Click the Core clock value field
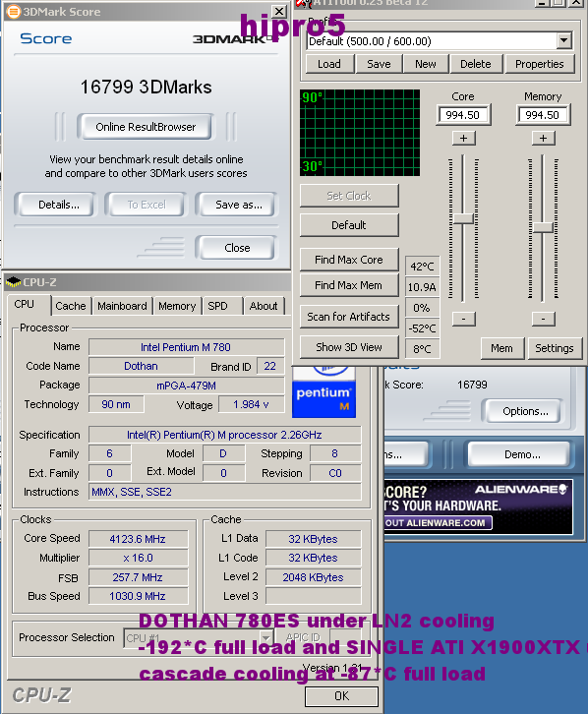 pyautogui.click(x=463, y=115)
